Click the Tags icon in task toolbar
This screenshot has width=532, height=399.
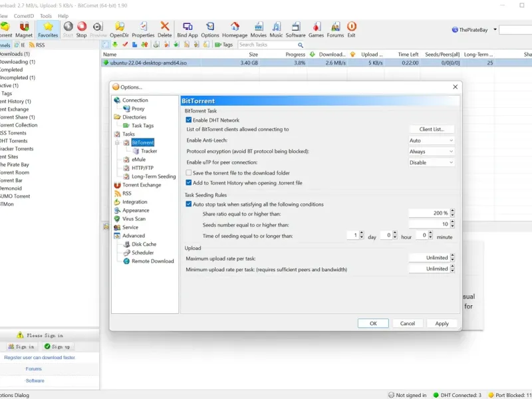coord(224,45)
